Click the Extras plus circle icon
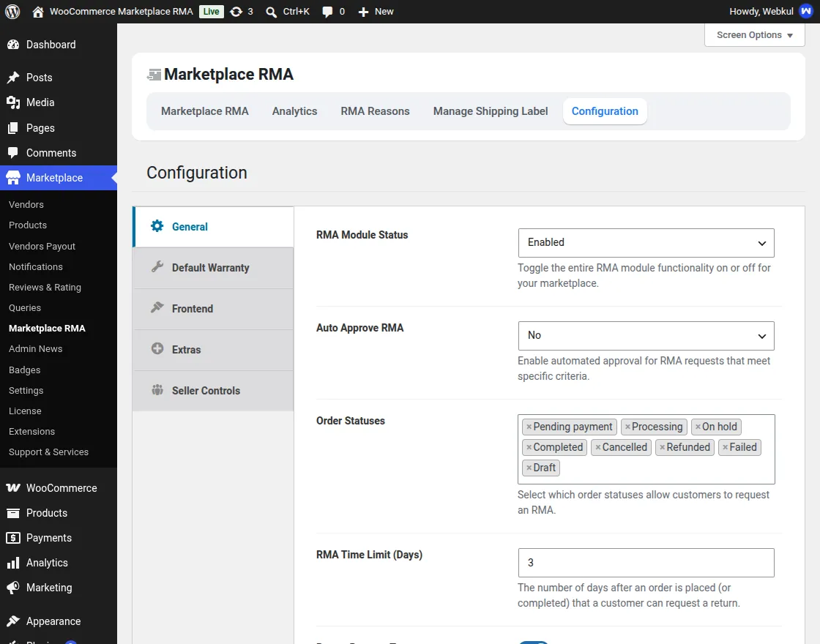 tap(157, 348)
